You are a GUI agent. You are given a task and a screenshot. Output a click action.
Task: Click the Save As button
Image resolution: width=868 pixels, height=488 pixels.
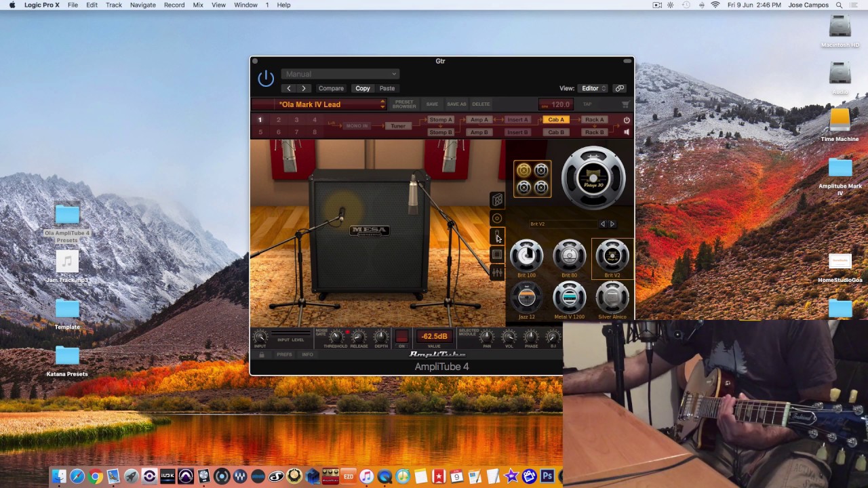pyautogui.click(x=456, y=104)
